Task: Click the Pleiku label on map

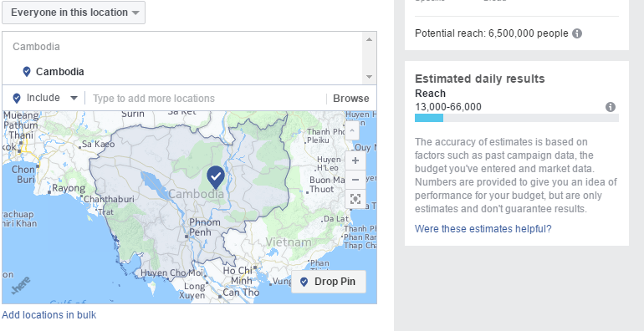Action: point(319,140)
